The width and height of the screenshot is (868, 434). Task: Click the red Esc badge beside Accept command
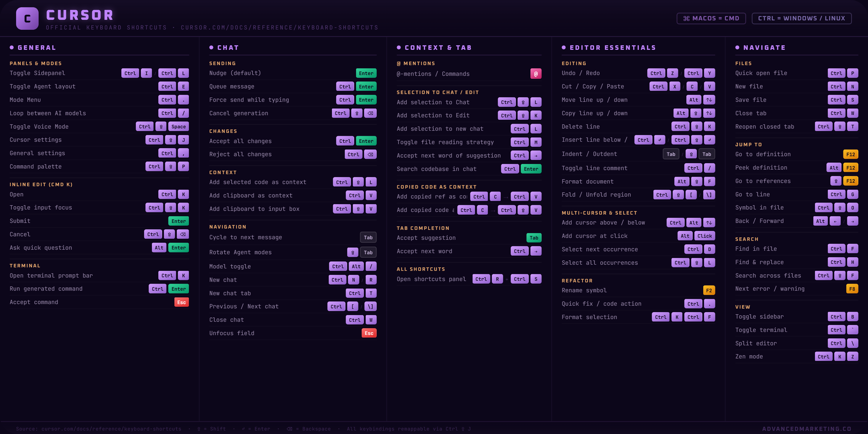(181, 302)
